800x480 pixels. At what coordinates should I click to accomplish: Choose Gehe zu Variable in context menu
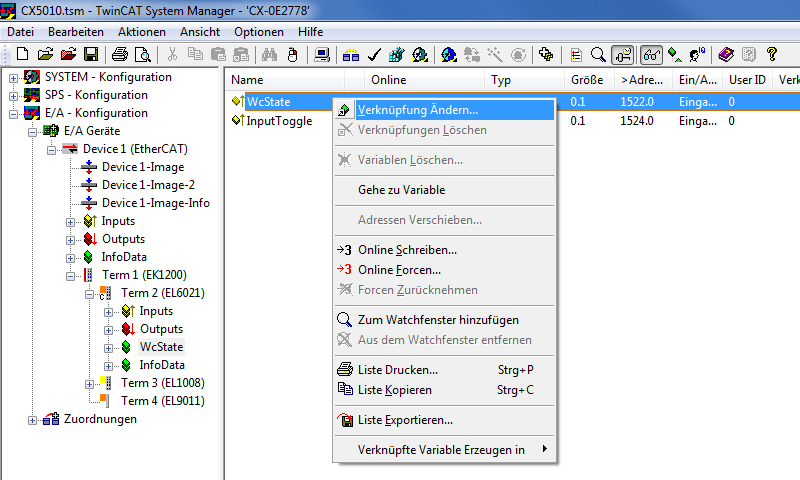444,190
